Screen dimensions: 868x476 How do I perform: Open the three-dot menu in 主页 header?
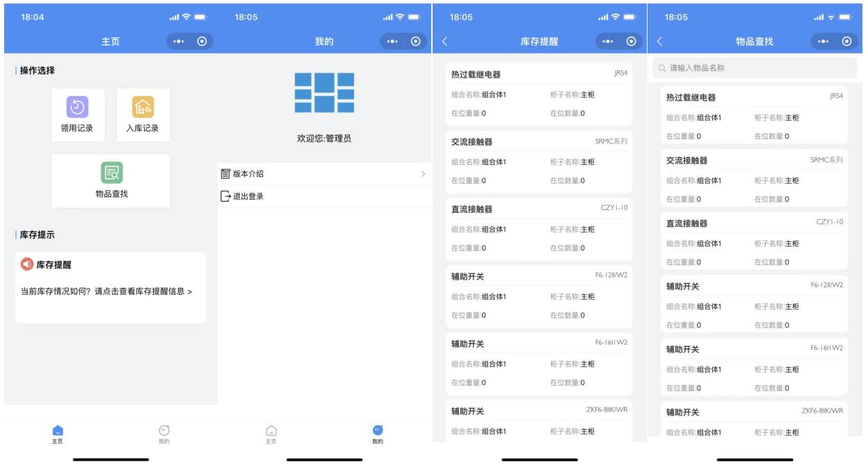coord(180,42)
